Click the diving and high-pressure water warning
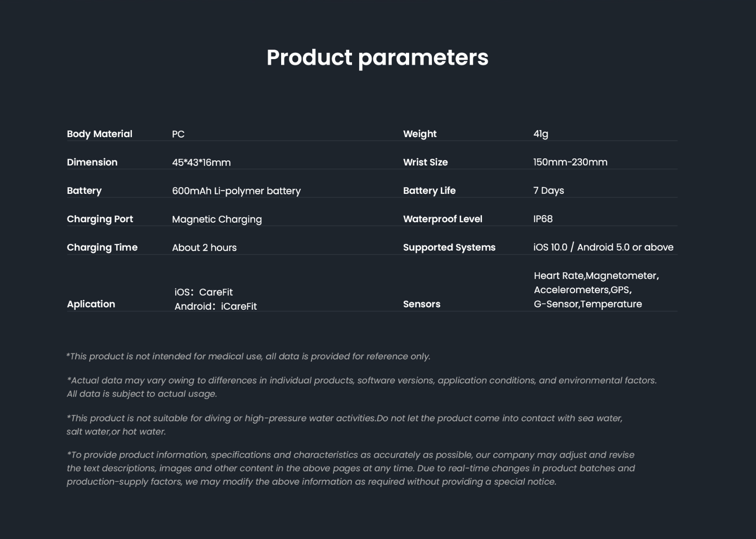756x539 pixels. click(x=344, y=418)
